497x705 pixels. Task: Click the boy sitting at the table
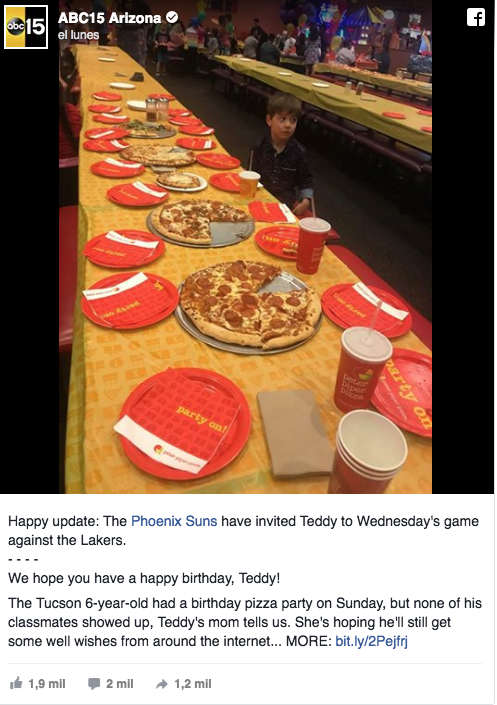coord(284,153)
